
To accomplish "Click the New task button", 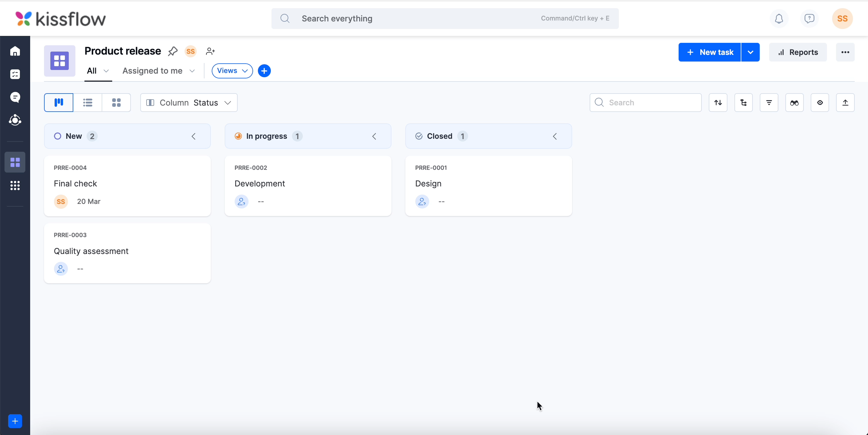I will (709, 52).
